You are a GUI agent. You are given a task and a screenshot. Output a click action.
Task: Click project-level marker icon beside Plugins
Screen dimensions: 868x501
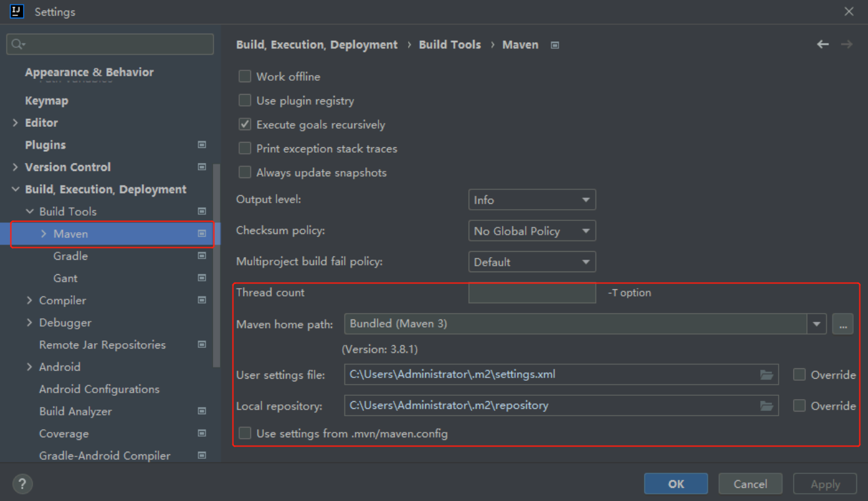point(202,145)
